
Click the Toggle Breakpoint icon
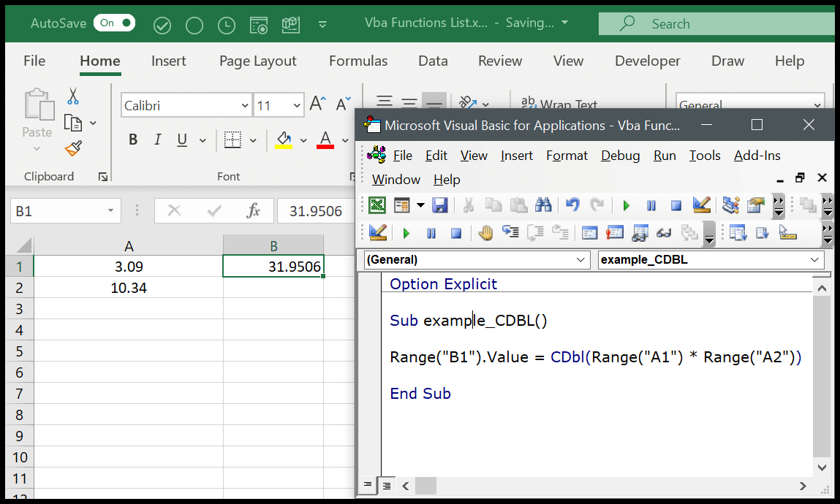point(485,232)
